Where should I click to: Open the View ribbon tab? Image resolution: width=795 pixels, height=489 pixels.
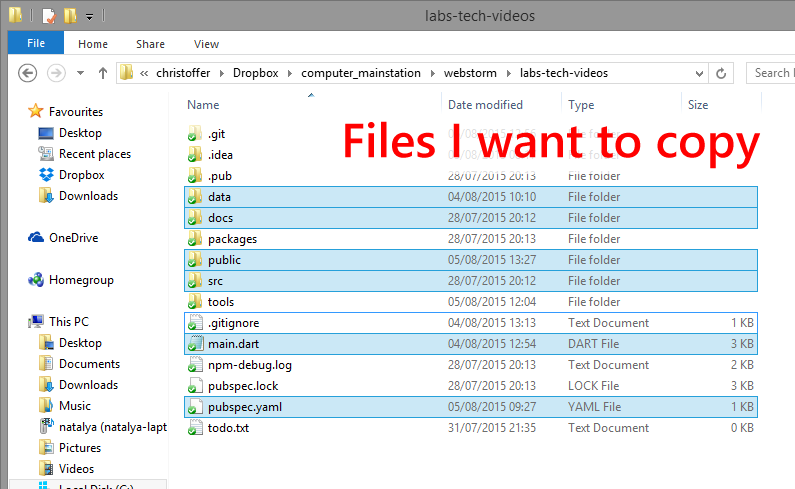point(206,44)
